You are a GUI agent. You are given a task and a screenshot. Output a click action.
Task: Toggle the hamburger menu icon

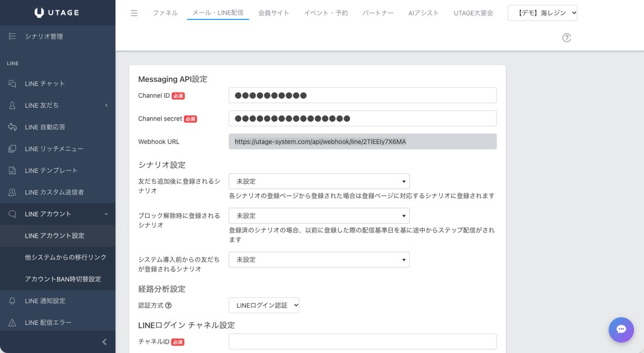click(134, 13)
